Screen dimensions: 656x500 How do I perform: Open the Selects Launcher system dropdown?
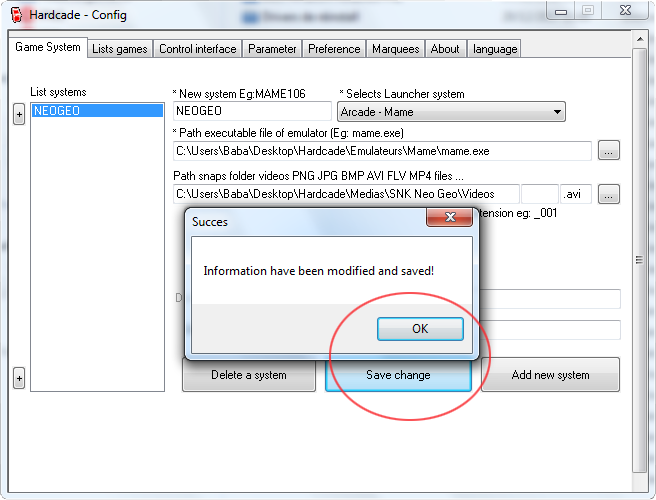(x=451, y=112)
